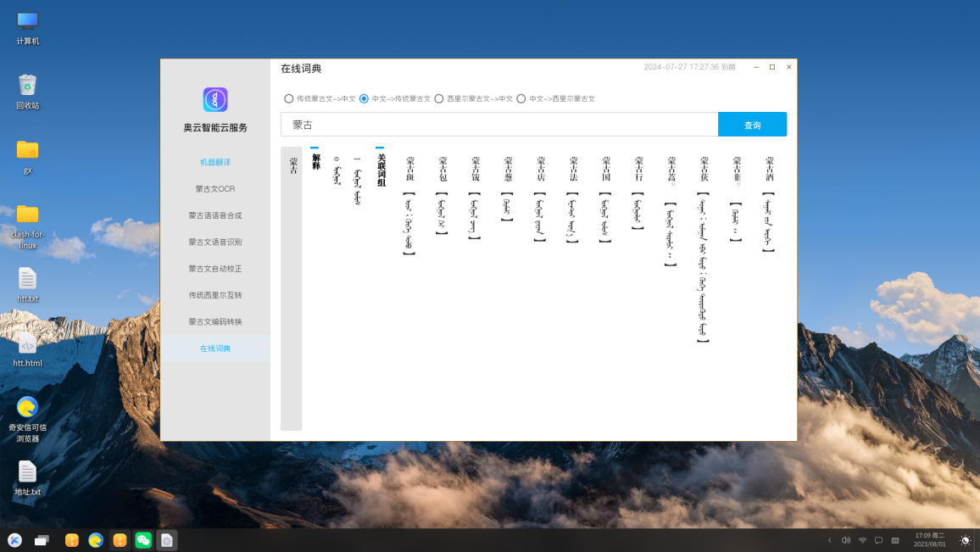Click the search field containing 蒙古
Image resolution: width=980 pixels, height=552 pixels.
coord(498,125)
